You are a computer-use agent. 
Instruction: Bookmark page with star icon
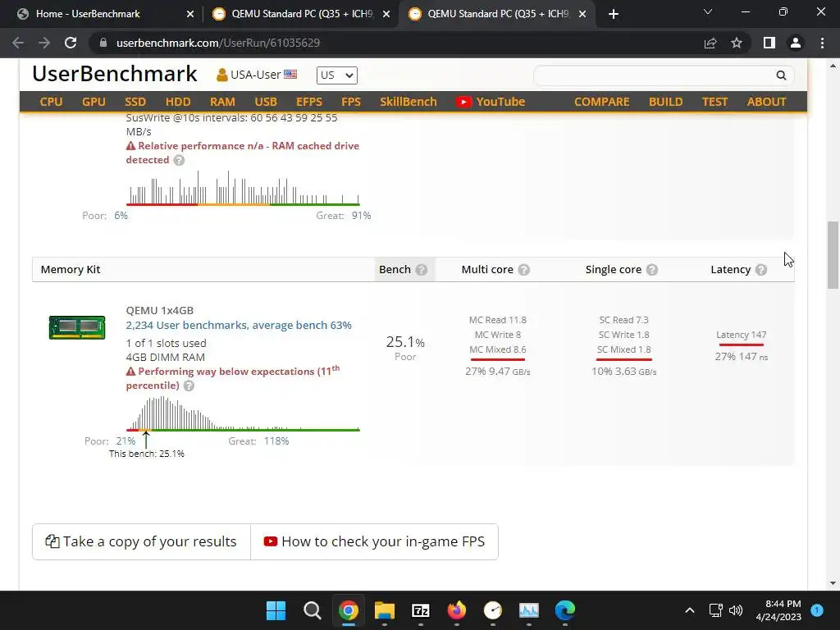click(737, 43)
